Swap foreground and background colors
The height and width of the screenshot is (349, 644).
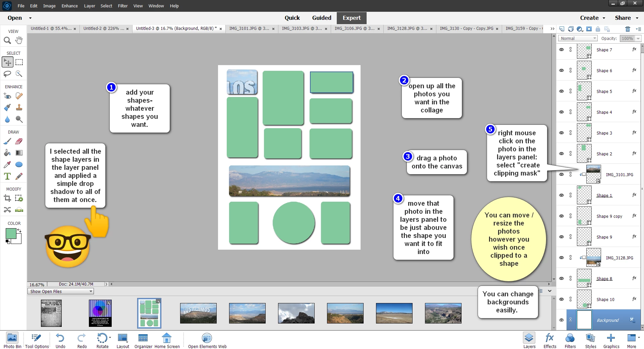click(x=19, y=231)
